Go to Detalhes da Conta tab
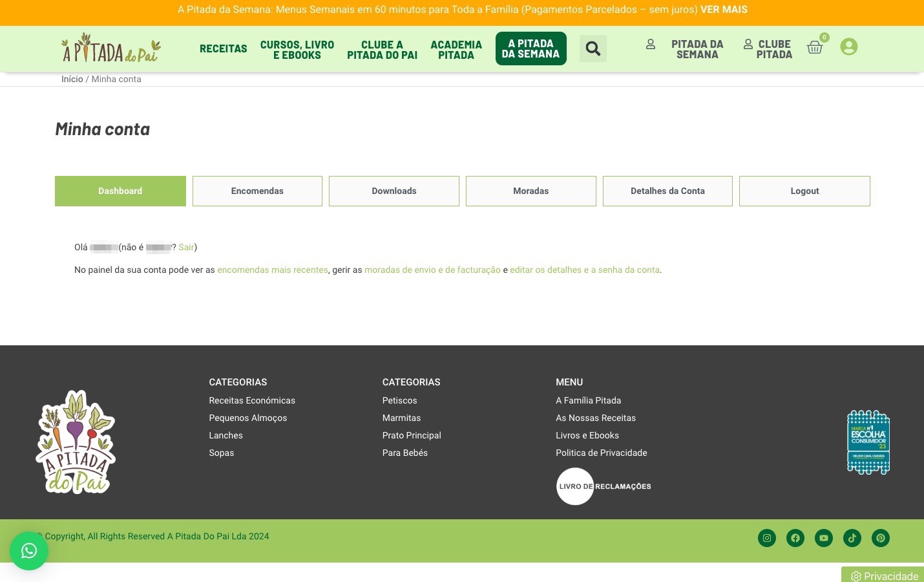Image resolution: width=924 pixels, height=582 pixels. point(667,191)
